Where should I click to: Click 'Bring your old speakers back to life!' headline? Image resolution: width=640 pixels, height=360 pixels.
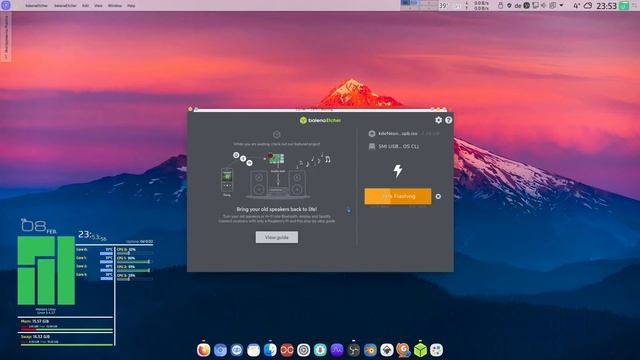point(277,209)
